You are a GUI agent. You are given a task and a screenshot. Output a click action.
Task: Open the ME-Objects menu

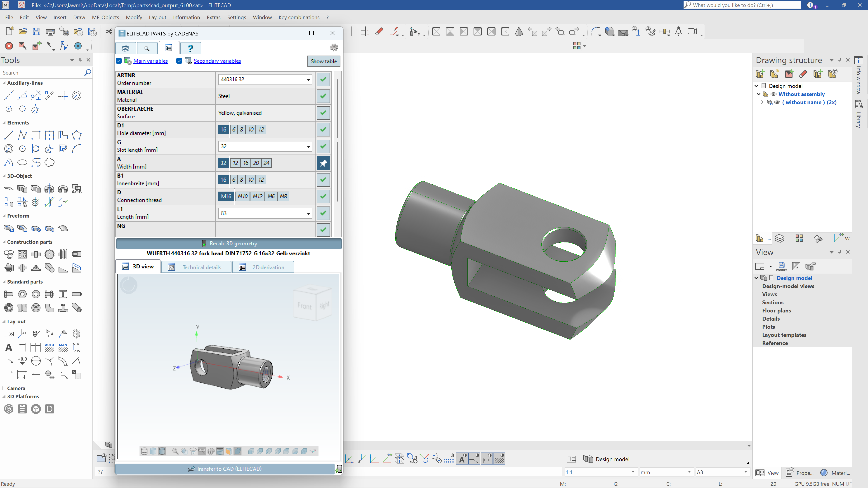[x=105, y=17]
